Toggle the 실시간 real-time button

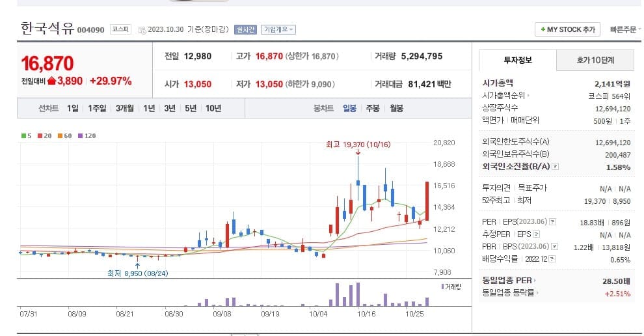tap(245, 29)
